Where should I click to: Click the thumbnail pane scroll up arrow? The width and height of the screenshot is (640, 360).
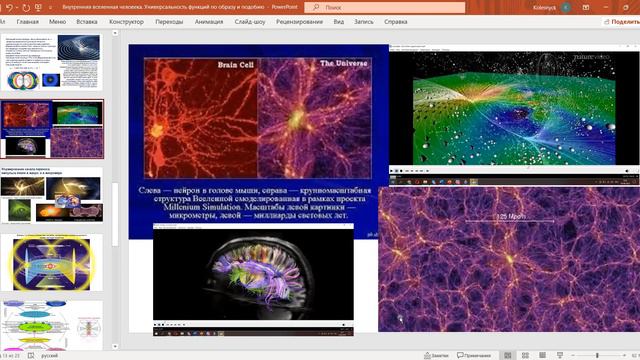tap(115, 33)
